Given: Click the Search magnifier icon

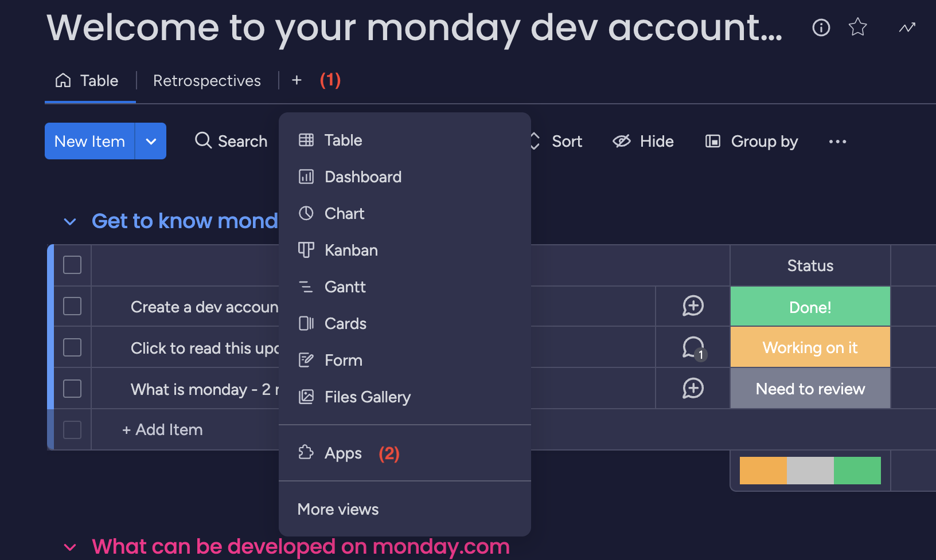Looking at the screenshot, I should pyautogui.click(x=203, y=140).
